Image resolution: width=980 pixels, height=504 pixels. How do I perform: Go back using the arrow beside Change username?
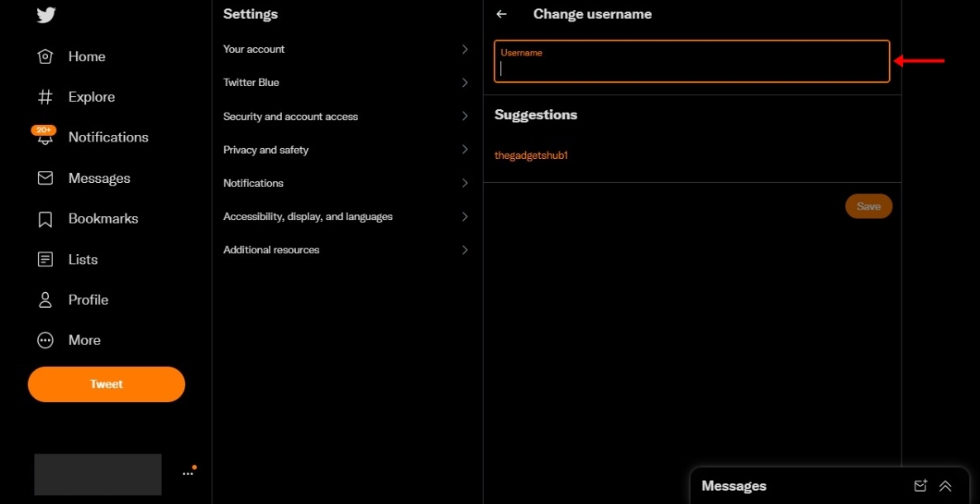pos(501,14)
